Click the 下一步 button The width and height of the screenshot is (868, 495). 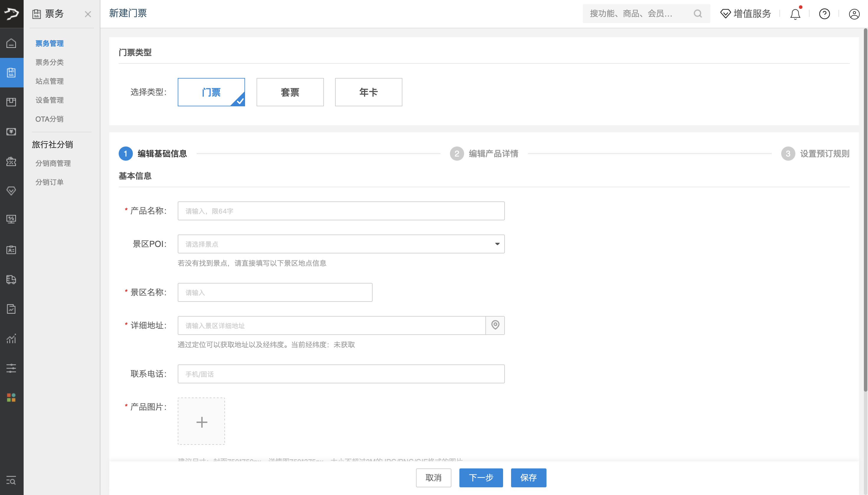click(481, 477)
